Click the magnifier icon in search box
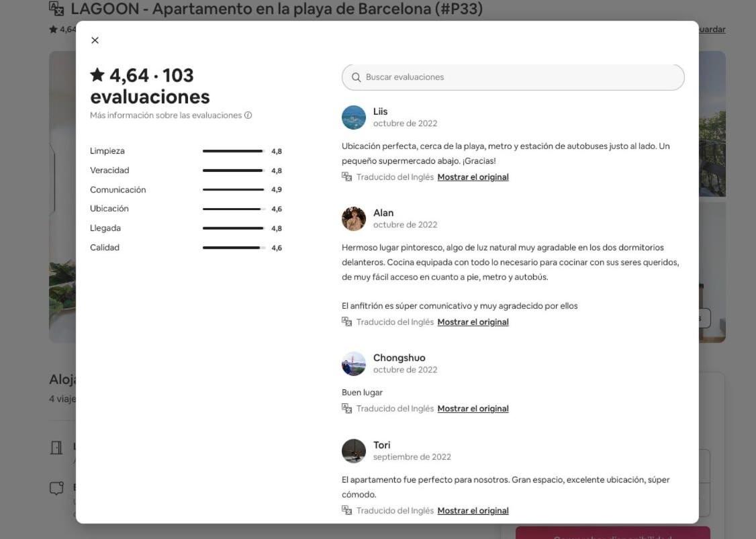Image resolution: width=756 pixels, height=539 pixels. pyautogui.click(x=357, y=78)
